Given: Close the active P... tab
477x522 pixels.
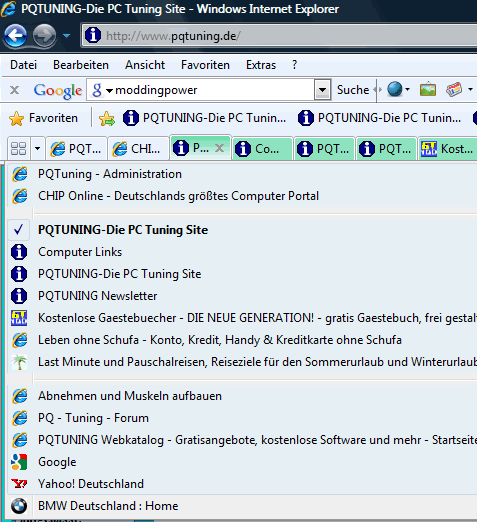Looking at the screenshot, I should click(219, 148).
